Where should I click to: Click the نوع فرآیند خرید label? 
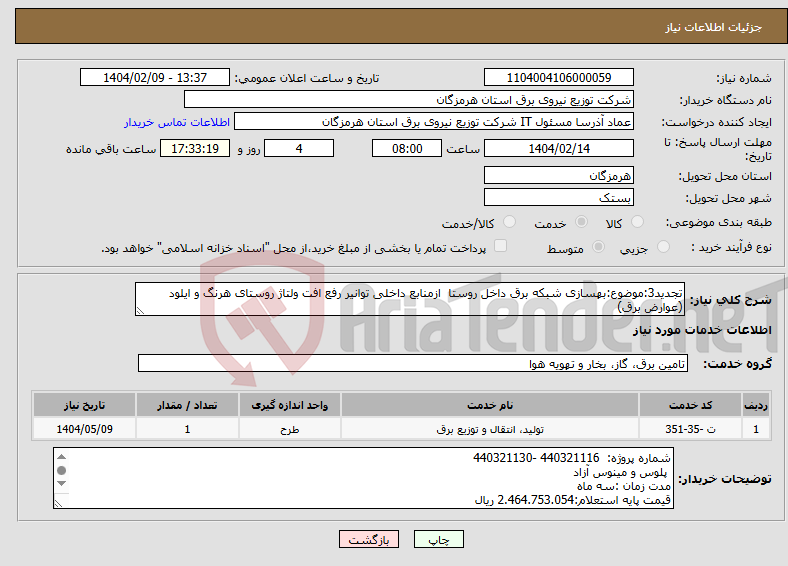pos(731,247)
